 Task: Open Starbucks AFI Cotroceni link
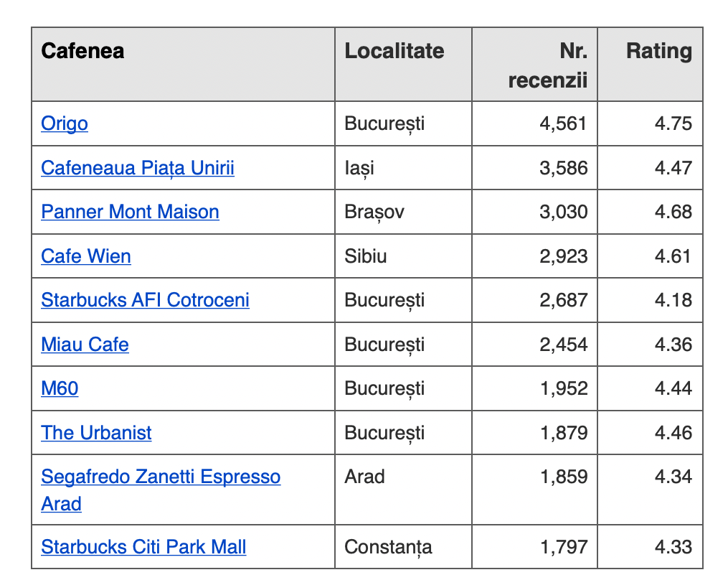[x=145, y=299]
